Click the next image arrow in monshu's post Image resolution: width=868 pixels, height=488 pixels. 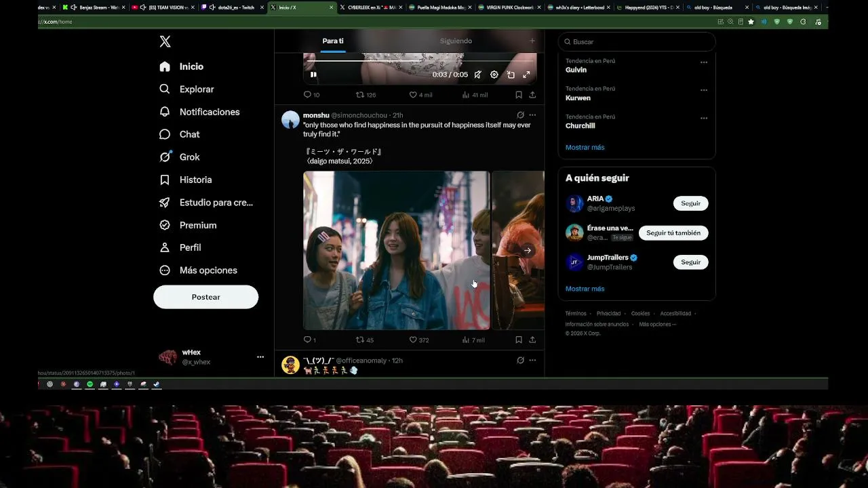click(527, 251)
